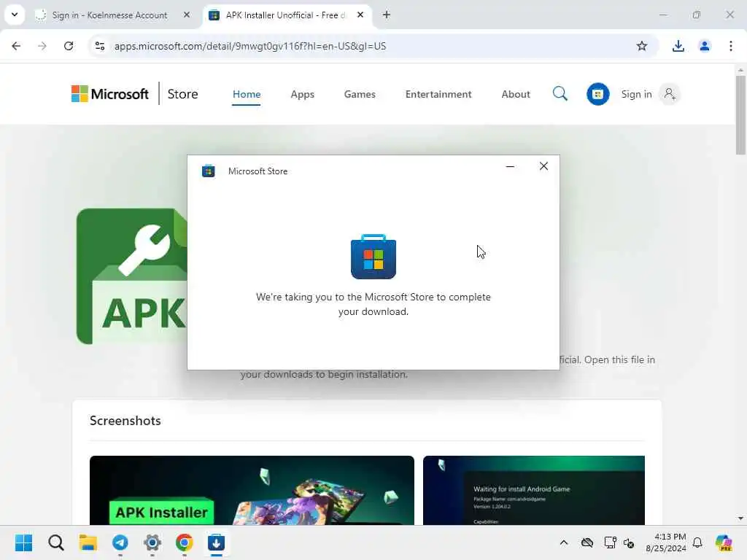747x560 pixels.
Task: Click the Store search magnifier icon
Action: (x=560, y=93)
